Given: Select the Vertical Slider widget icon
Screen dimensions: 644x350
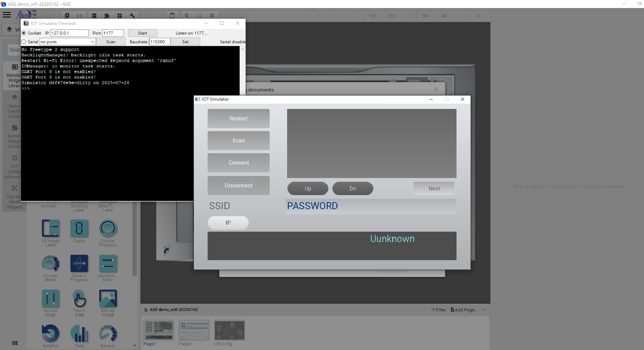Looking at the screenshot, I should 51,298.
